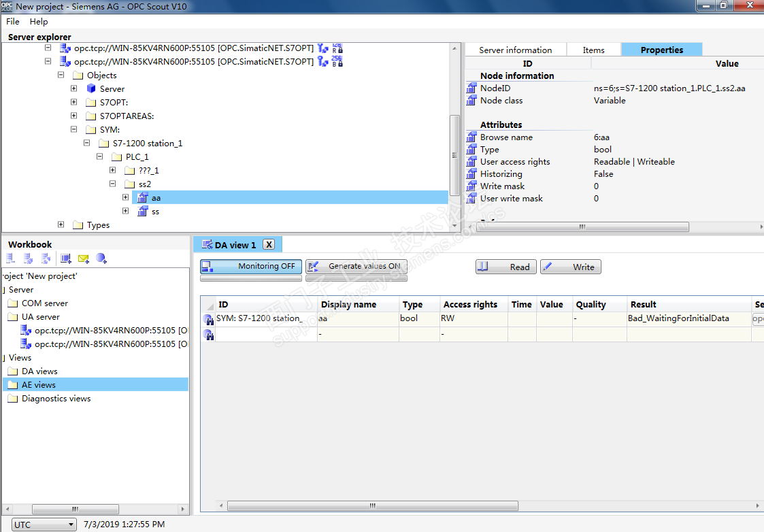Expand the ???_1 folder
This screenshot has width=764, height=532.
click(112, 171)
